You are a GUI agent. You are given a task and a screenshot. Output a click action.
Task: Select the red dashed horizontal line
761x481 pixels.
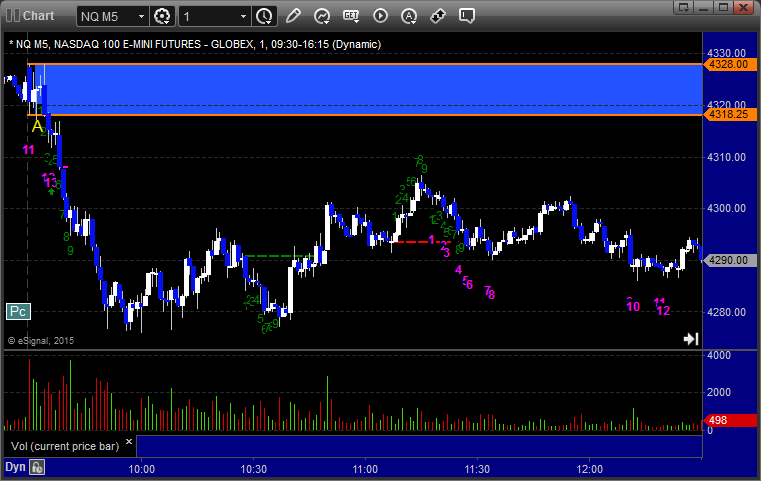click(421, 242)
